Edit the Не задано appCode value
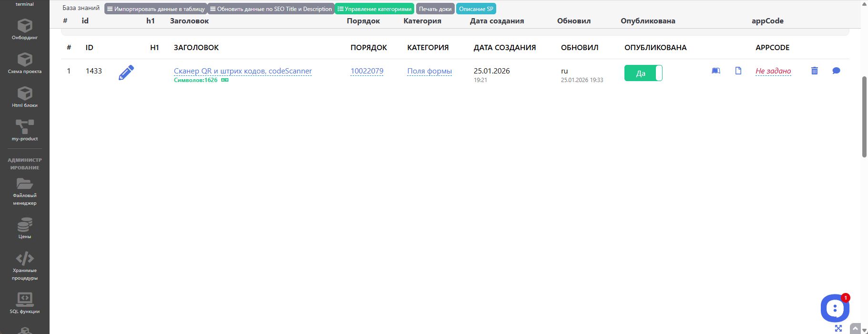This screenshot has height=334, width=868. coord(773,71)
